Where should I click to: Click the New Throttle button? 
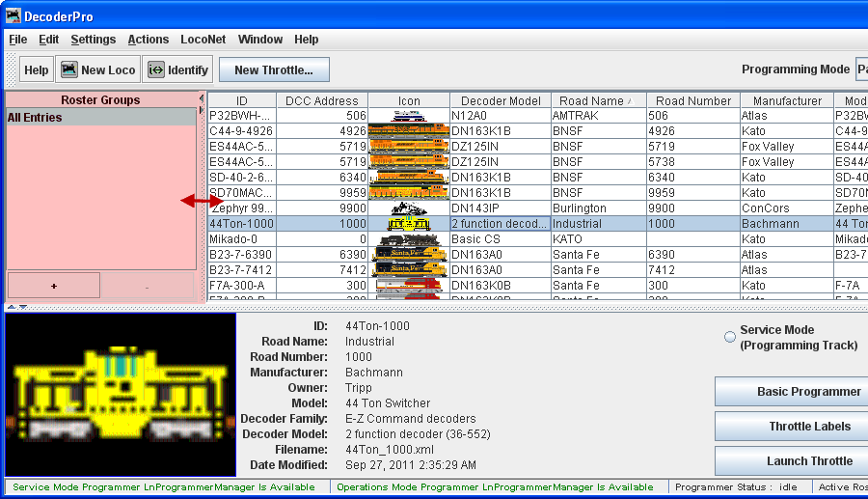pos(274,69)
